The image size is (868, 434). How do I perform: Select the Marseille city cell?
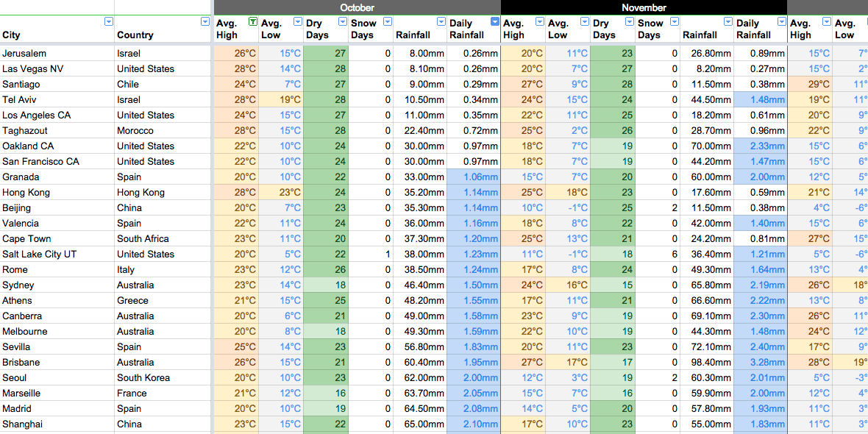pos(57,394)
